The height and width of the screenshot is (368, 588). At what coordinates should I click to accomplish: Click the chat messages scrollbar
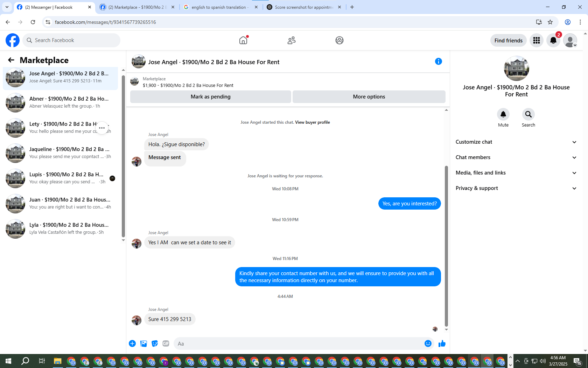[x=446, y=245]
